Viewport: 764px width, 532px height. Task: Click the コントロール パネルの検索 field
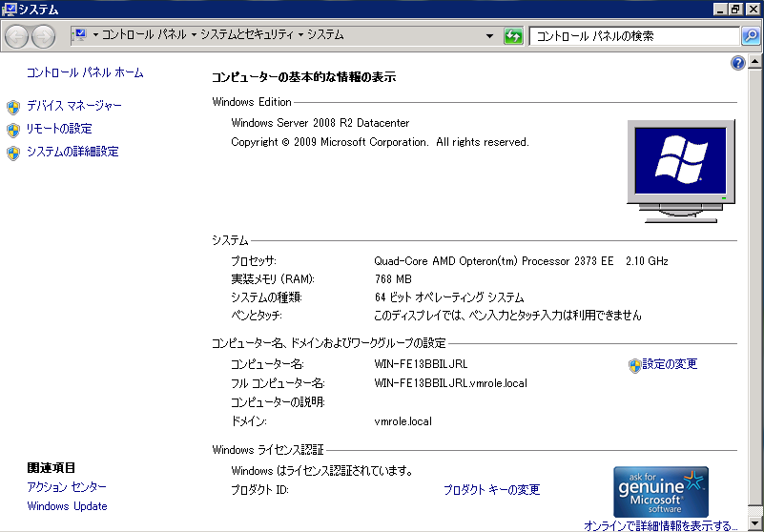[x=634, y=36]
